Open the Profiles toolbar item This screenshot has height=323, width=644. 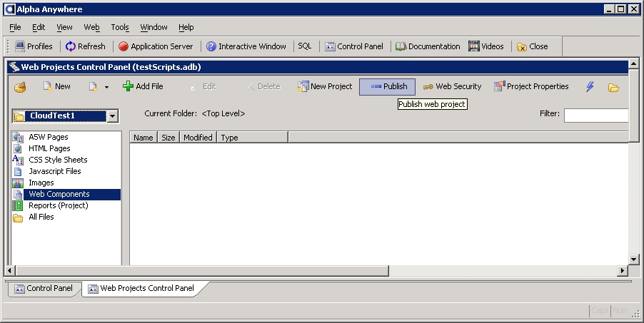[34, 46]
